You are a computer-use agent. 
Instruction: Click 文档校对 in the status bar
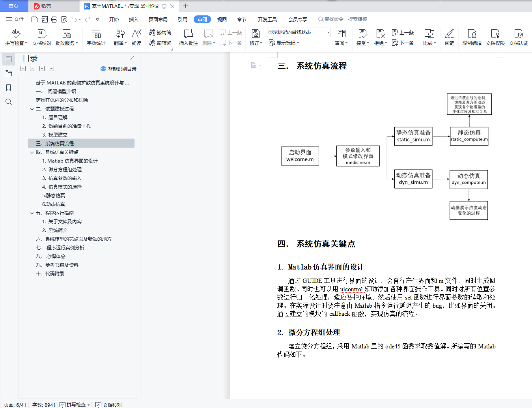(x=109, y=405)
